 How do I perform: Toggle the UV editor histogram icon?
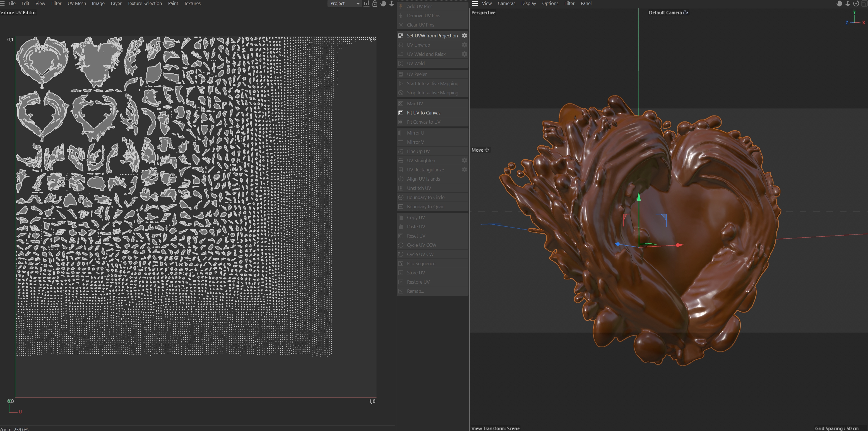pyautogui.click(x=366, y=3)
